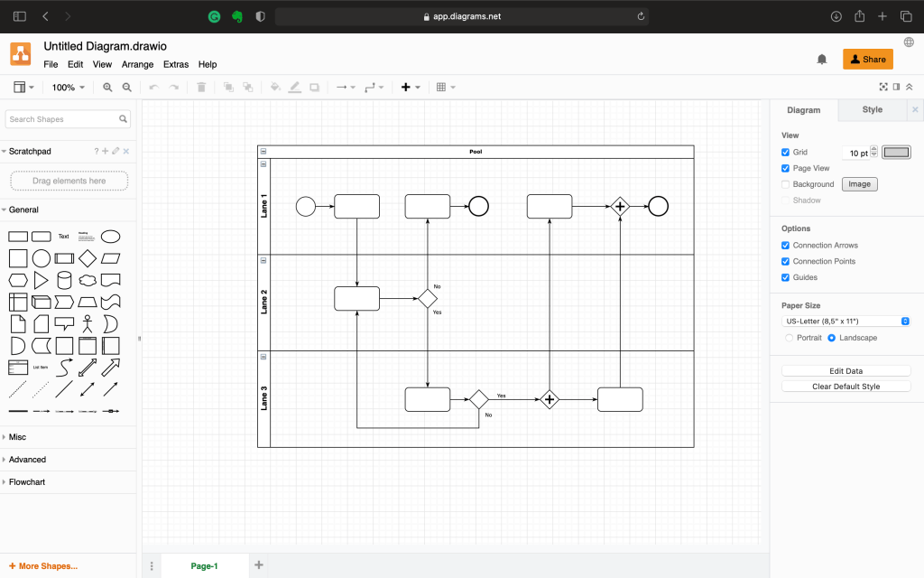Screen dimensions: 924x578
Task: Switch to the Style tab
Action: (x=872, y=110)
